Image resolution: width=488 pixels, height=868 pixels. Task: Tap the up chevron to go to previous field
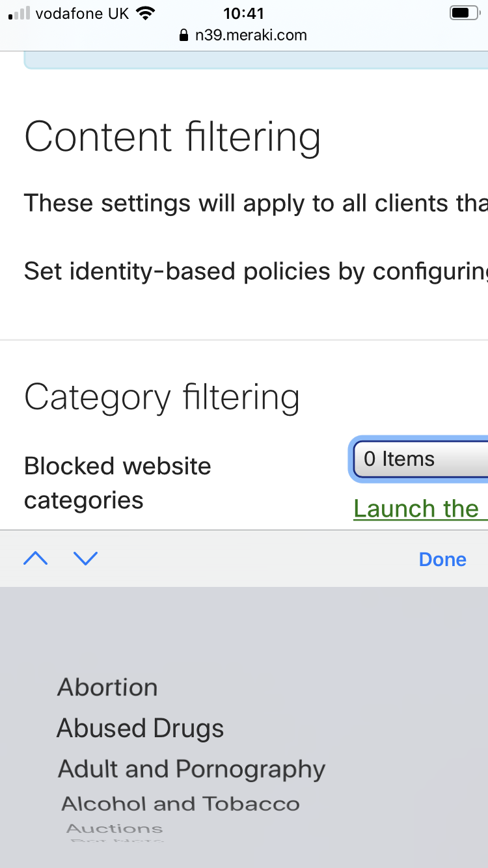click(x=35, y=558)
